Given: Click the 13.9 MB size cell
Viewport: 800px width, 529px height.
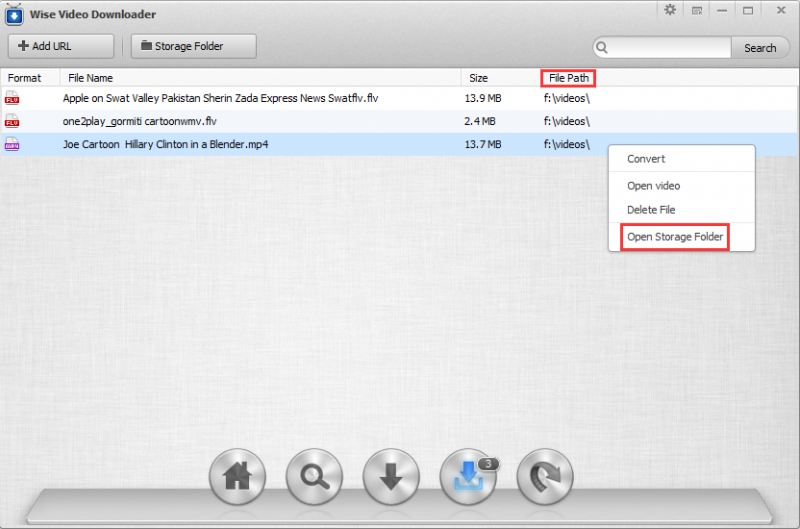Looking at the screenshot, I should (483, 98).
